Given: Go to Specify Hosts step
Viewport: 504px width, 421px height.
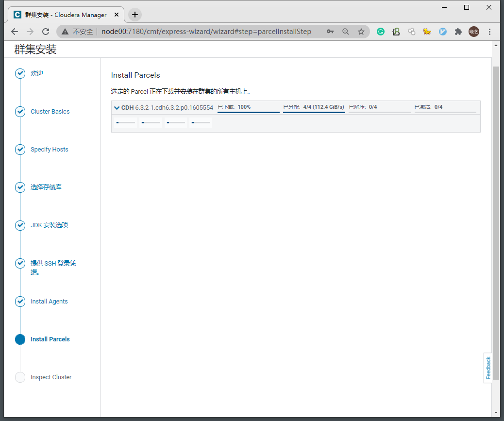Looking at the screenshot, I should 50,150.
